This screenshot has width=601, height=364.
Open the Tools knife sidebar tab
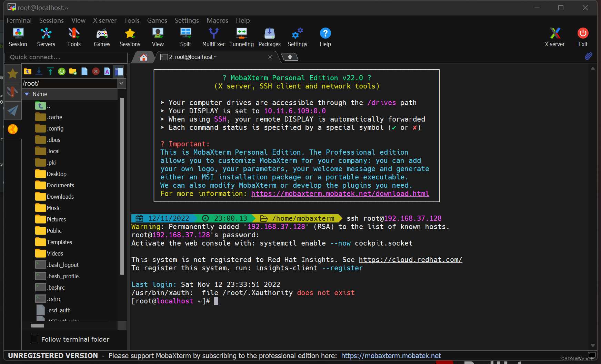click(x=13, y=92)
